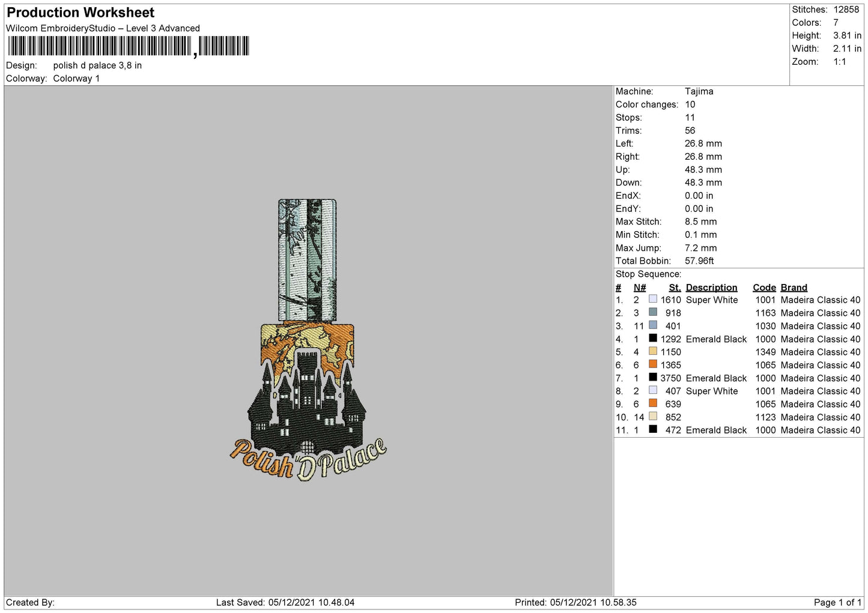Click the Super White swatch in stop 1
This screenshot has width=868, height=613.
click(x=653, y=299)
